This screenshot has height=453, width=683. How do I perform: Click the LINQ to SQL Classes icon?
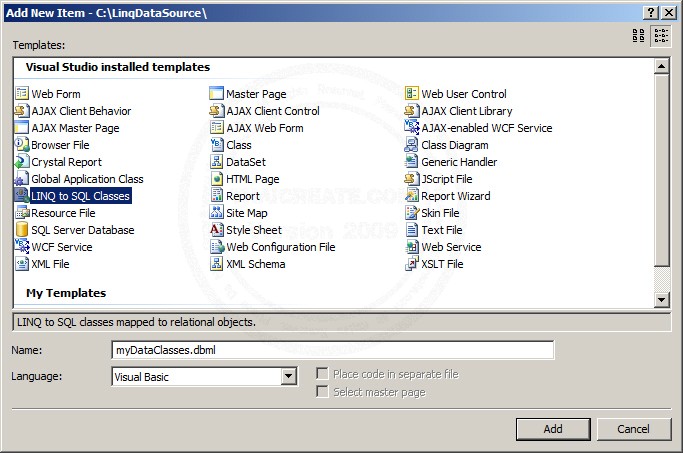coord(22,196)
